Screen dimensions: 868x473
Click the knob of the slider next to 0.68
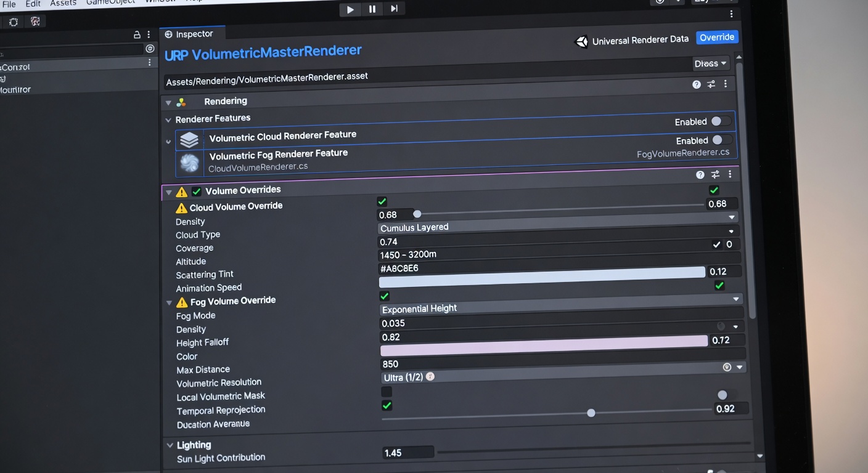(417, 214)
